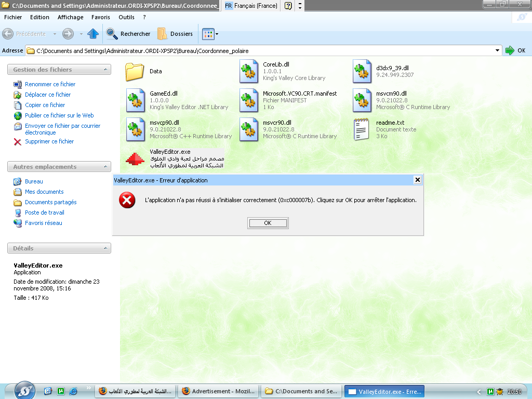Click the Copier ce fichier link
532x399 pixels.
[45, 105]
